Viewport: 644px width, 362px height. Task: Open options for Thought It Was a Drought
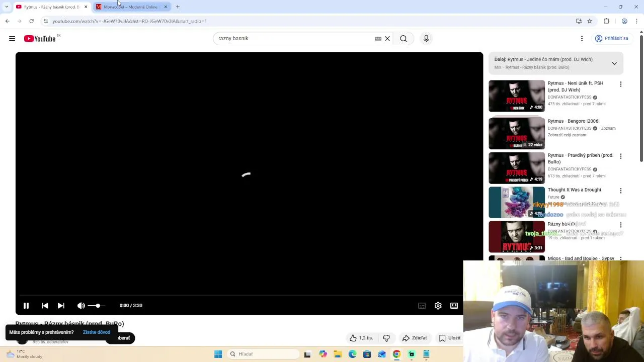pos(620,191)
